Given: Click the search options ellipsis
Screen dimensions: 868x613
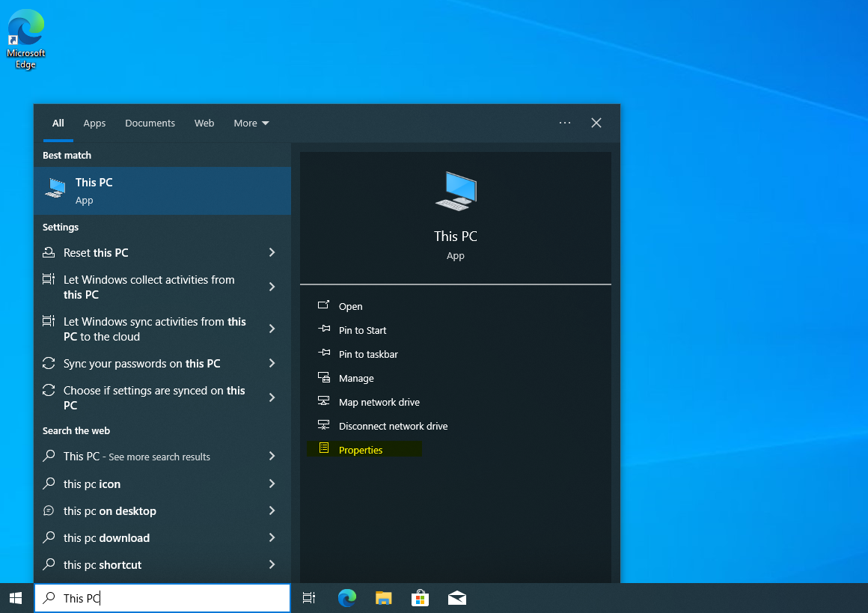Looking at the screenshot, I should (565, 123).
